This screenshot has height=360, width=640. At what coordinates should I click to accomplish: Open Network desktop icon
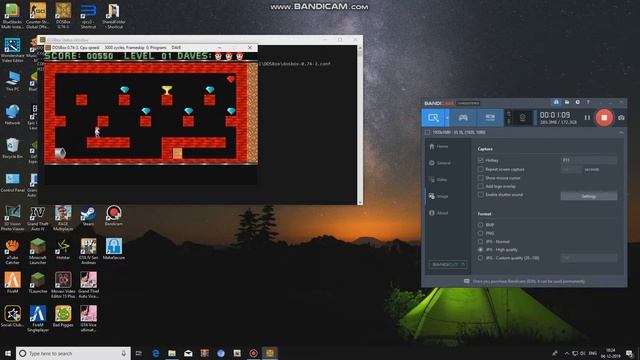pos(12,114)
